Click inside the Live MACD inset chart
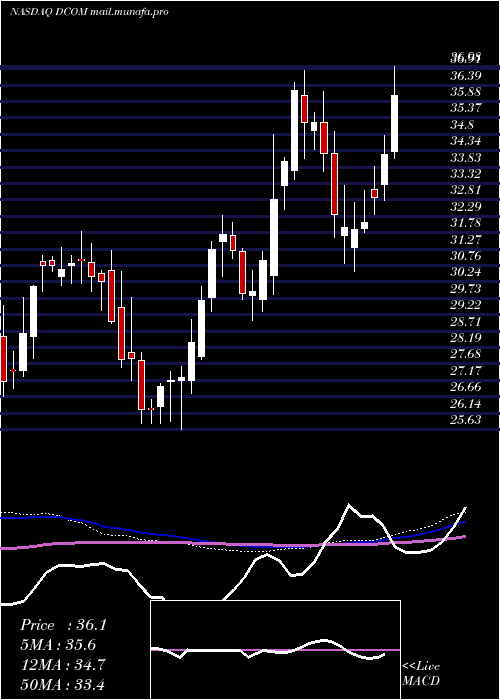 tap(275, 650)
